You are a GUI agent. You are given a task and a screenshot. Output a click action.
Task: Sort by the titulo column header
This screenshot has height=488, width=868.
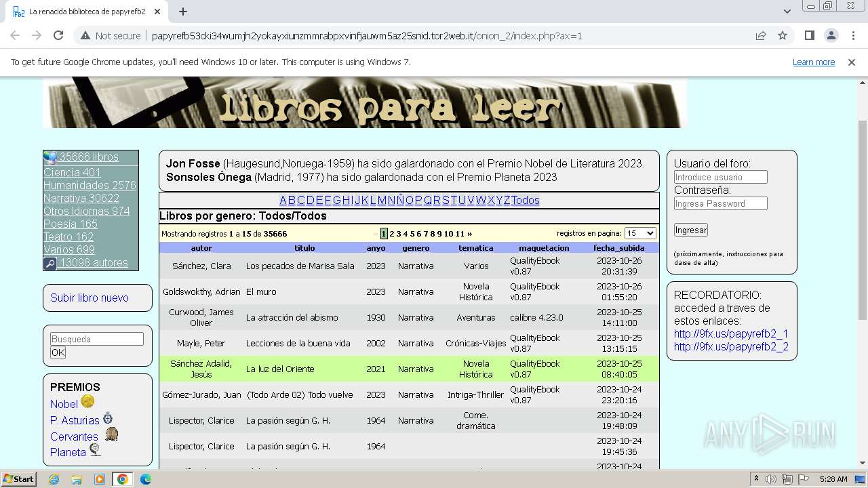point(304,248)
